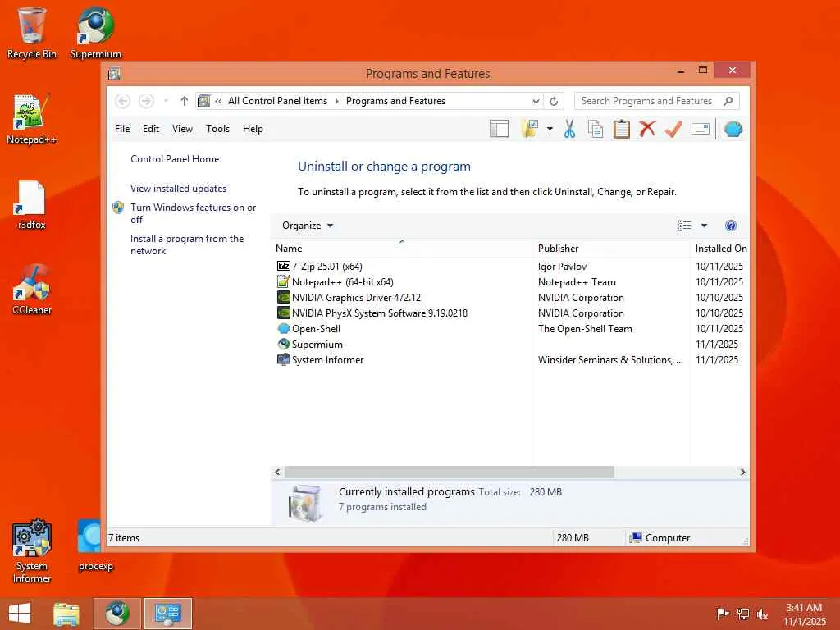Image resolution: width=840 pixels, height=630 pixels.
Task: Sort by the Publisher column header
Action: coord(611,248)
